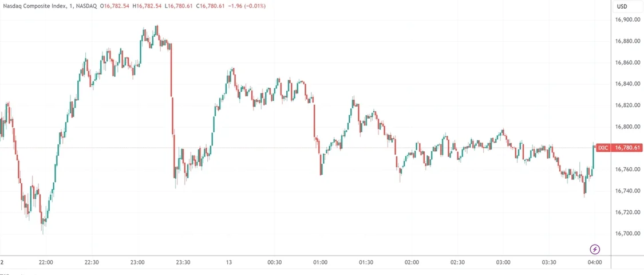
Task: Click the 01:00 time axis label
Action: pyautogui.click(x=321, y=262)
